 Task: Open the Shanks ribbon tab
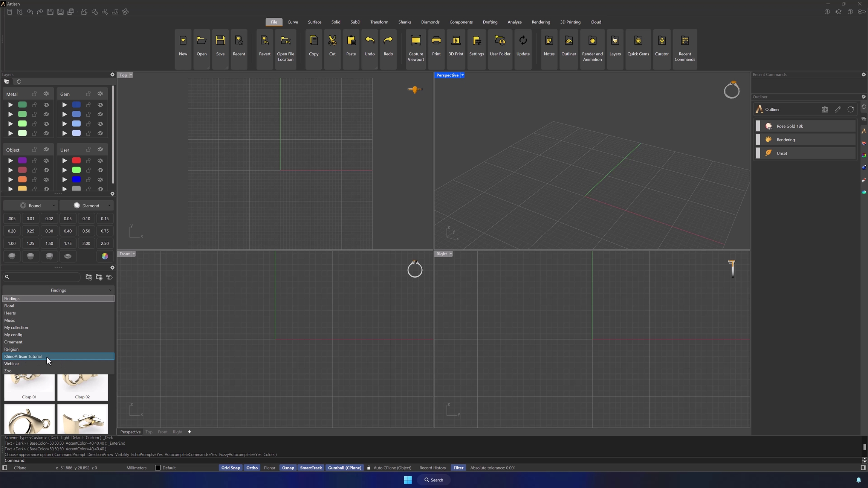(x=404, y=22)
